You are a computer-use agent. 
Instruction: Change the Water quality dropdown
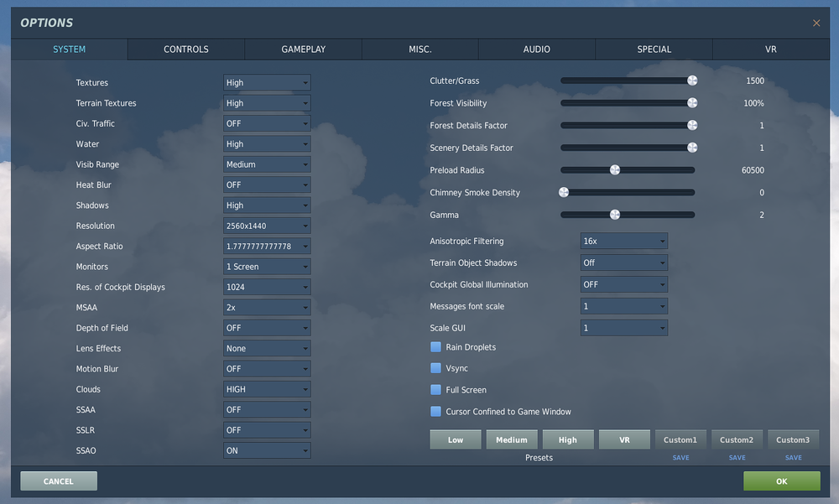coord(267,144)
